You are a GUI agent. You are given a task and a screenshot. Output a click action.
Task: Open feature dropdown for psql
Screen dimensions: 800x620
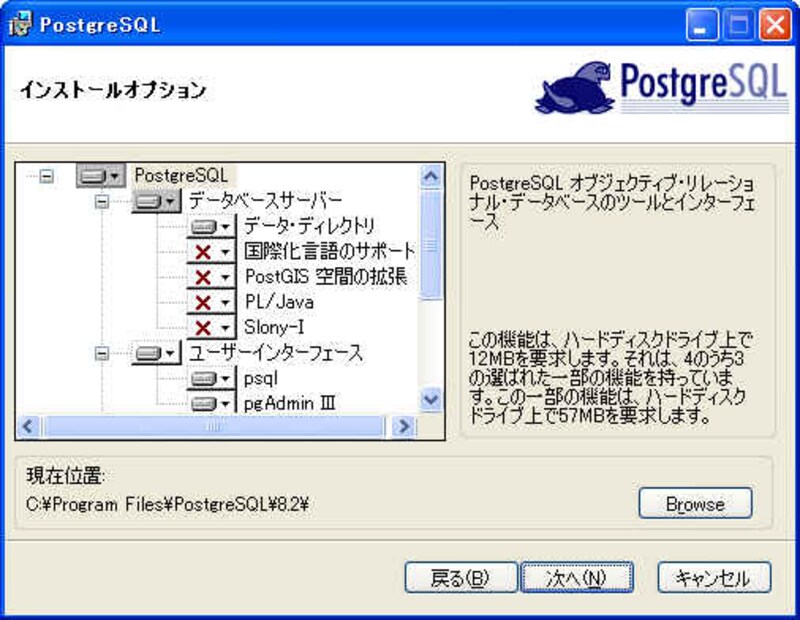tap(211, 378)
